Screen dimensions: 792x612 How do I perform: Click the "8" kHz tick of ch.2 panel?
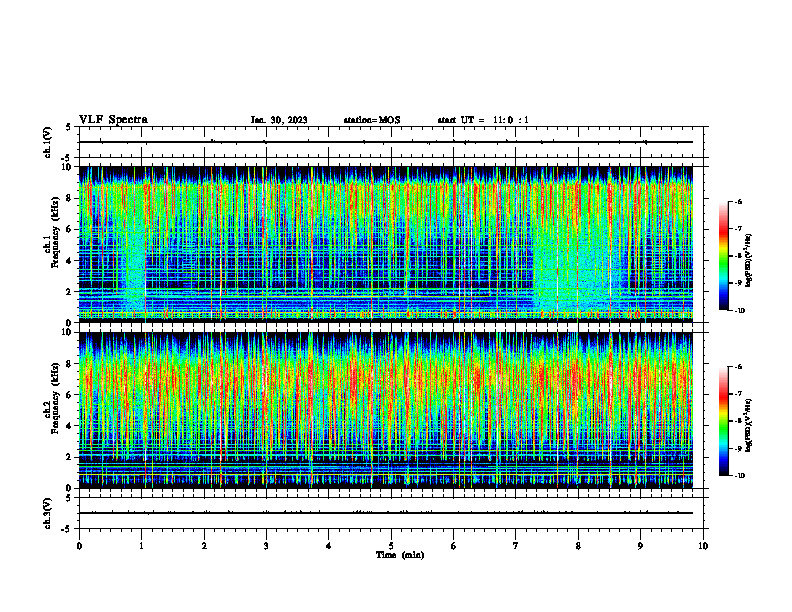(x=70, y=364)
